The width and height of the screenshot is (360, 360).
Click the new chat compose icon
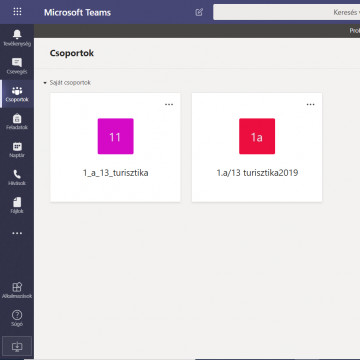(199, 12)
